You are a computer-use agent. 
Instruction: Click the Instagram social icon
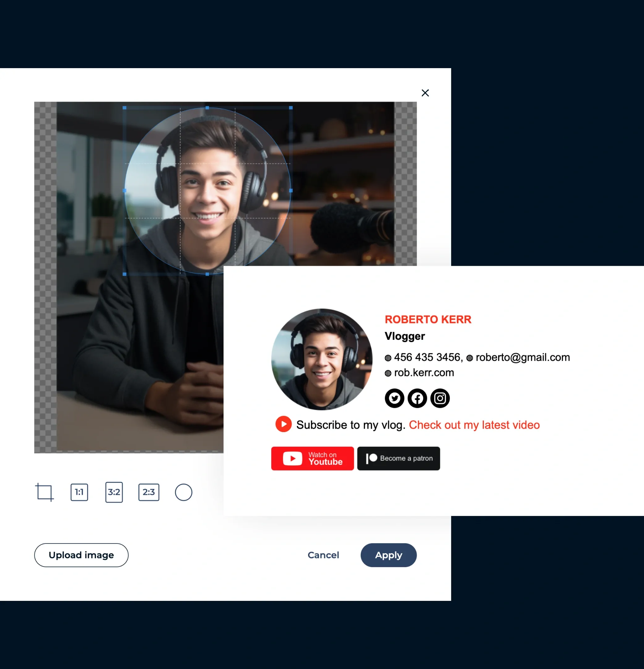coord(440,398)
